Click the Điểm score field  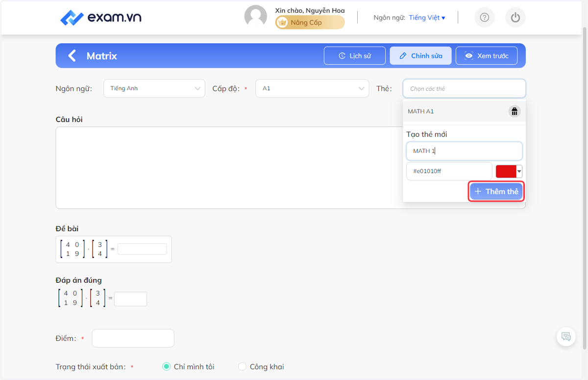[x=133, y=338]
